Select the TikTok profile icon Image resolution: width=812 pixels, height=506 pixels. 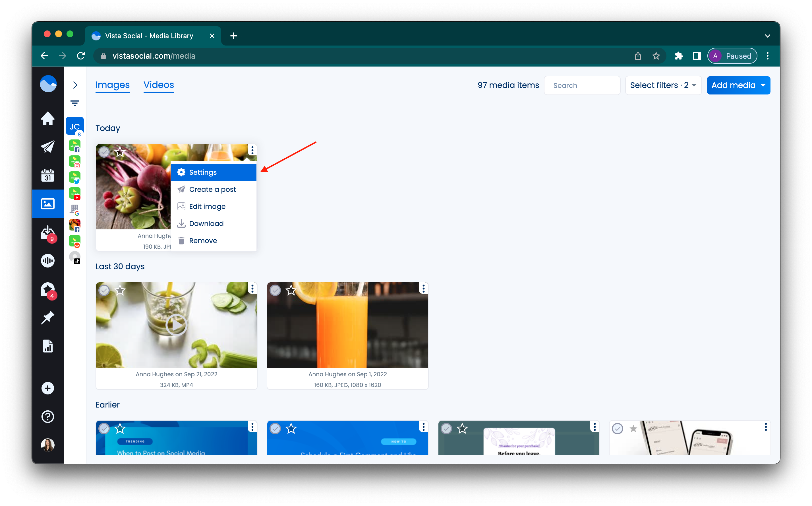(75, 258)
